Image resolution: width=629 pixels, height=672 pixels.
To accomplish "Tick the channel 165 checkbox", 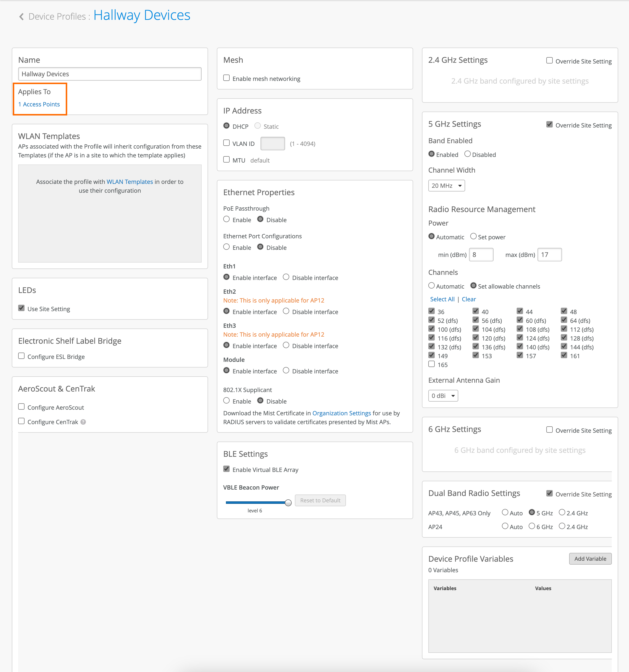I will 432,364.
